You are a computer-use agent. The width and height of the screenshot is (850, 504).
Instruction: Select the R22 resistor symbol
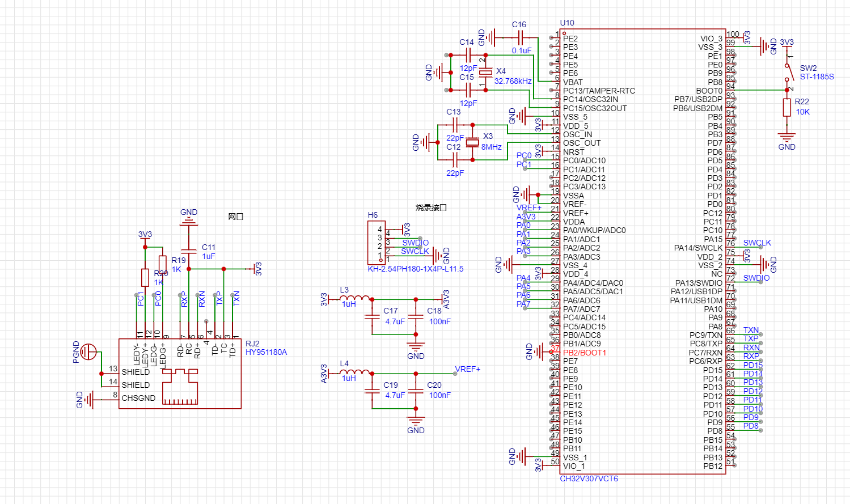[787, 107]
